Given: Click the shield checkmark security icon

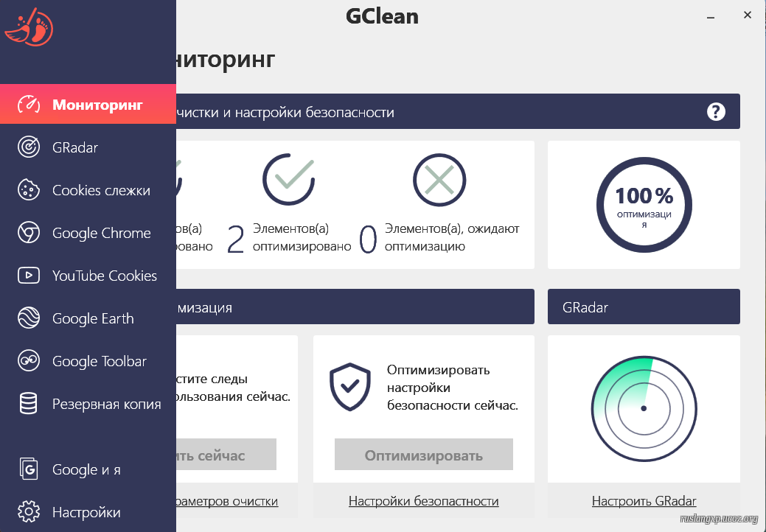Looking at the screenshot, I should pyautogui.click(x=349, y=387).
